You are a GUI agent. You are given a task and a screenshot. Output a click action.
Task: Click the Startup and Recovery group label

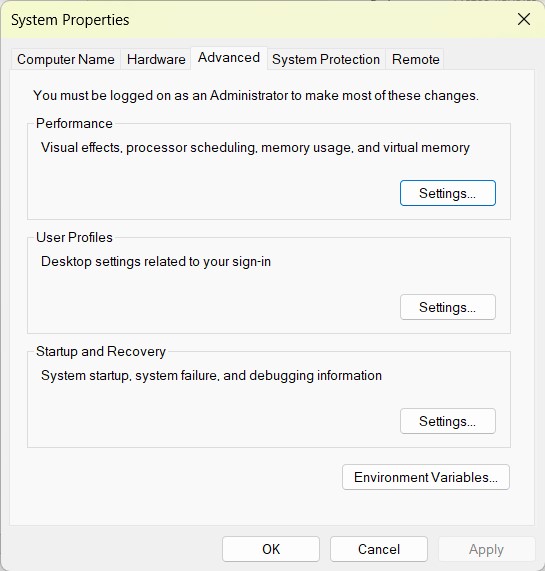(101, 351)
